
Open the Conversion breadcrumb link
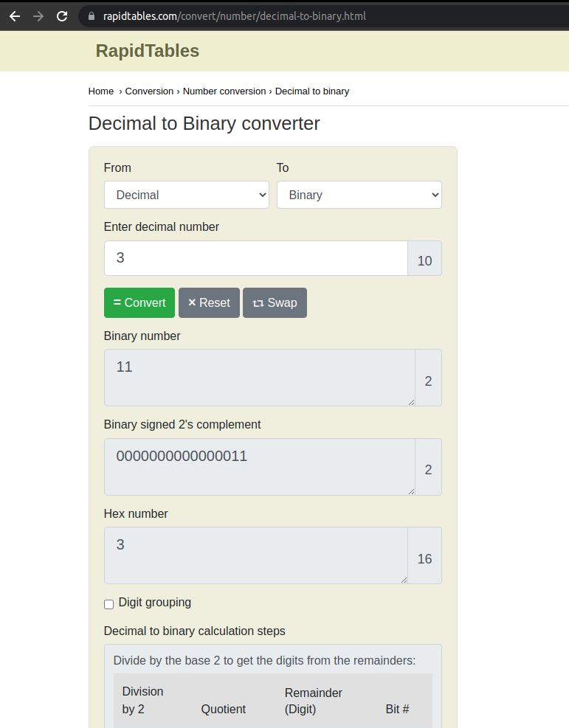149,91
